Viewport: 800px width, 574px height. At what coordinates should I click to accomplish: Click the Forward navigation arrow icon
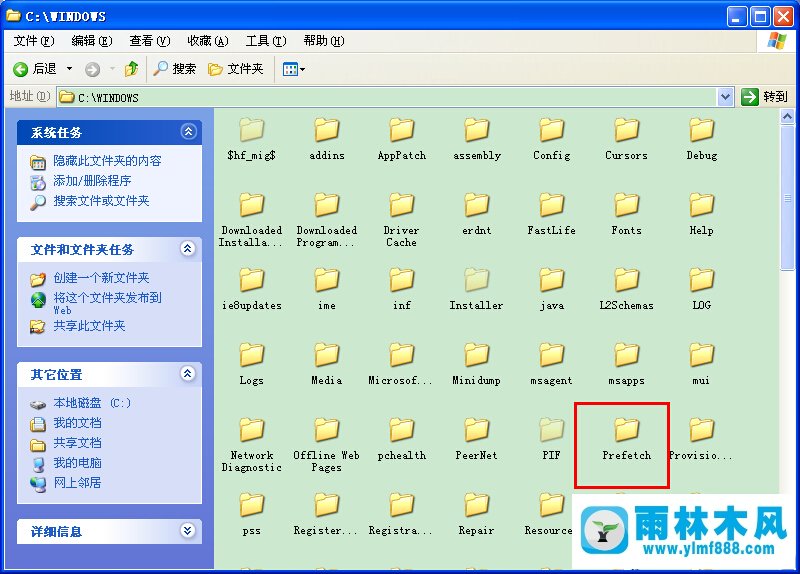[x=92, y=69]
